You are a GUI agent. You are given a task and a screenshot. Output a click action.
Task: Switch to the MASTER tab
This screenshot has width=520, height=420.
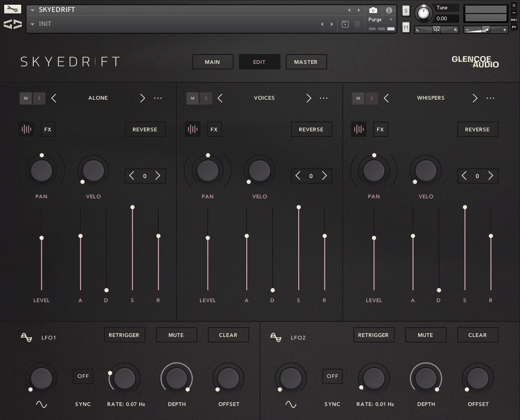(x=306, y=62)
